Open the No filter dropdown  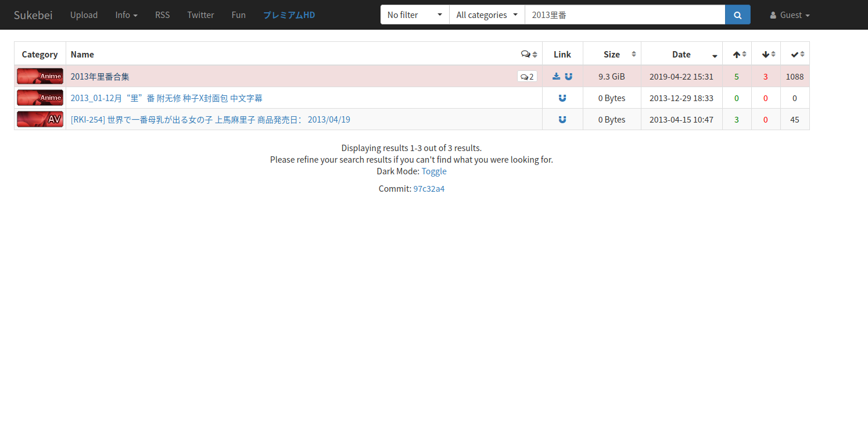pyautogui.click(x=415, y=15)
